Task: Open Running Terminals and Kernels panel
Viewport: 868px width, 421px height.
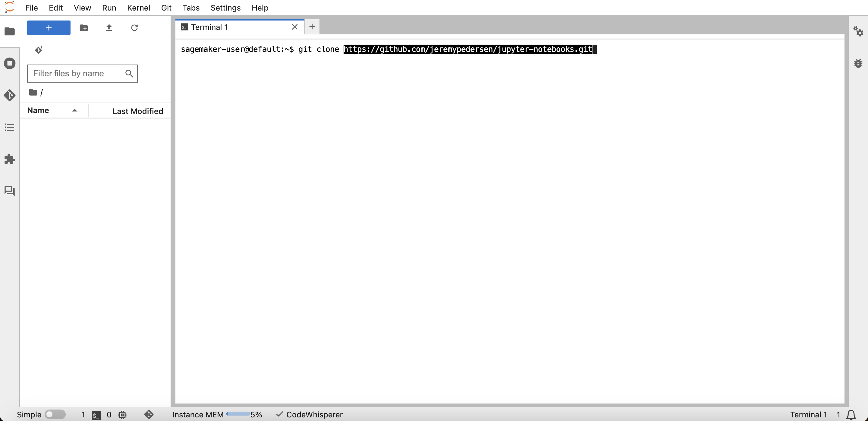Action: point(9,63)
